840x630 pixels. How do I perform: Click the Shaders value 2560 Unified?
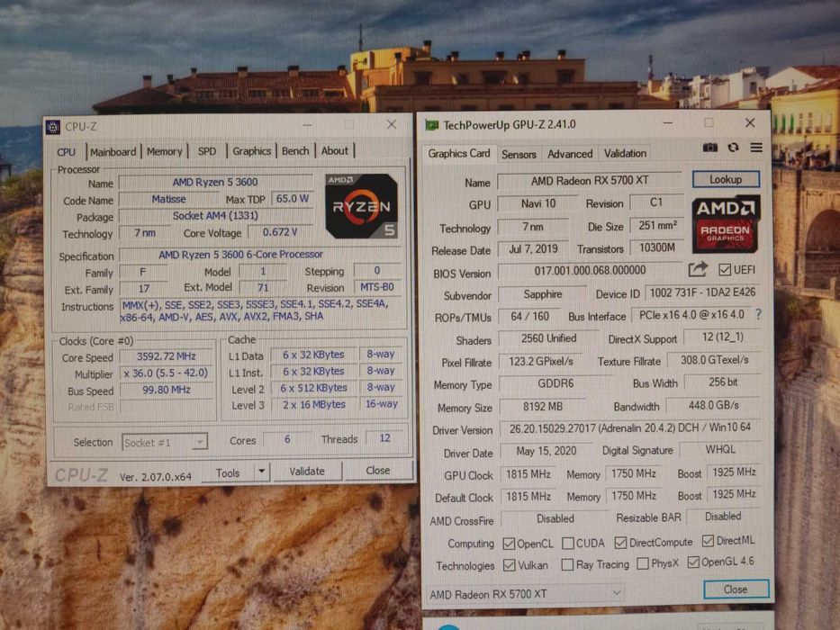click(548, 338)
